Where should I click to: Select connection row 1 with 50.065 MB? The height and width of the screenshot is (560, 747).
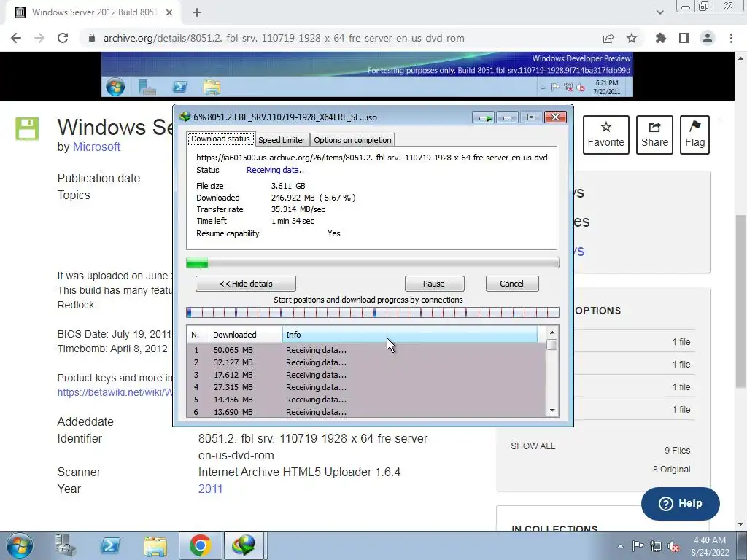pos(366,350)
